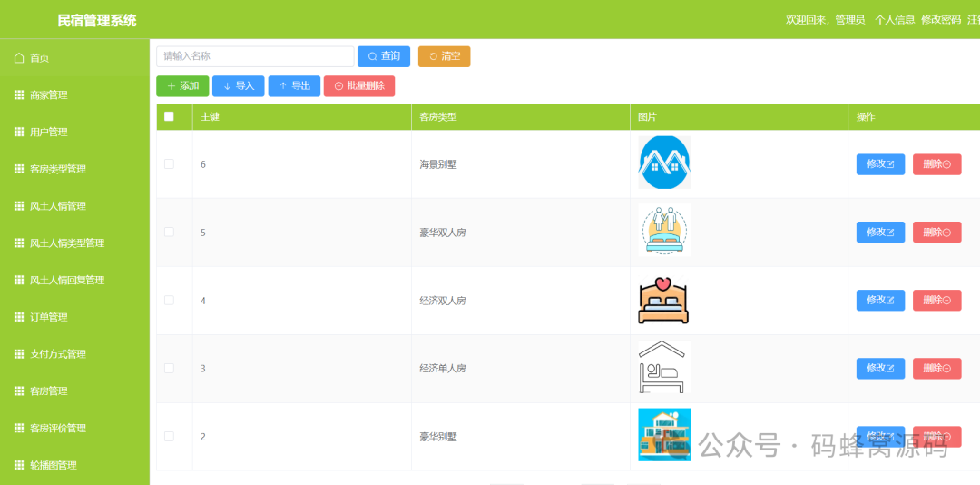Click 修改 button for 豪华双人房
This screenshot has width=980, height=485.
(x=880, y=233)
